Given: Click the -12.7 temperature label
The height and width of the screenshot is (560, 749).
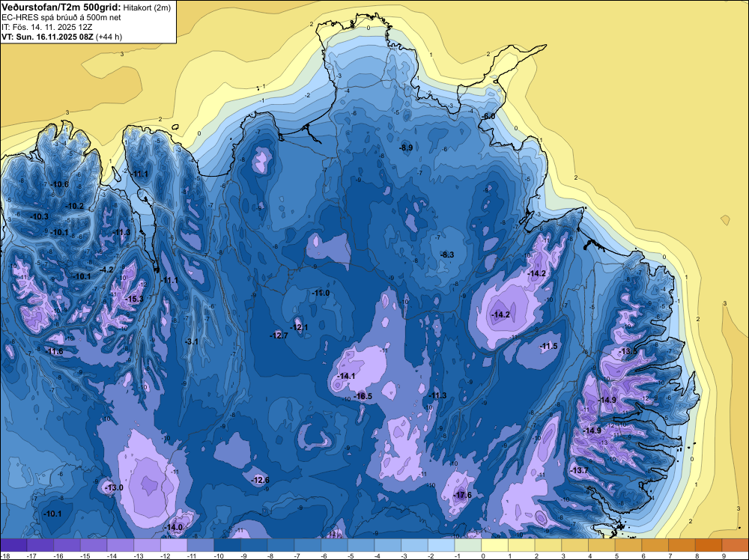Looking at the screenshot, I should tap(279, 335).
